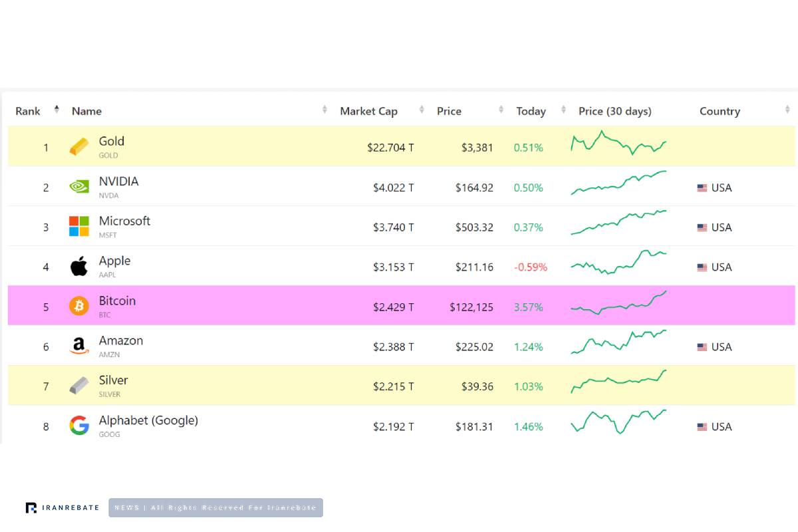Open the NVIDIA company link
This screenshot has height=532, width=798.
118,181
